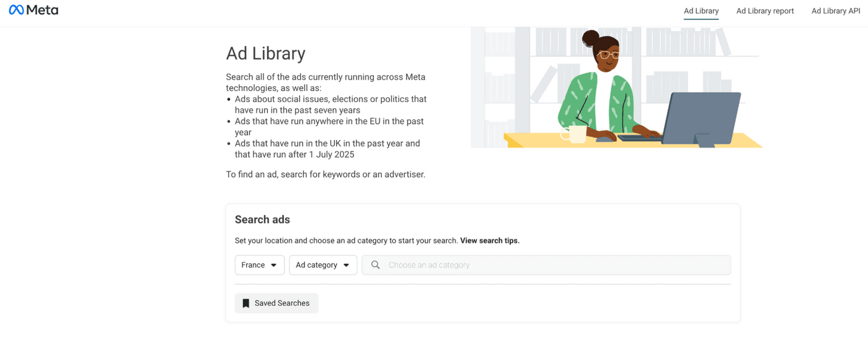
Task: Expand the Ad category dropdown
Action: 322,265
